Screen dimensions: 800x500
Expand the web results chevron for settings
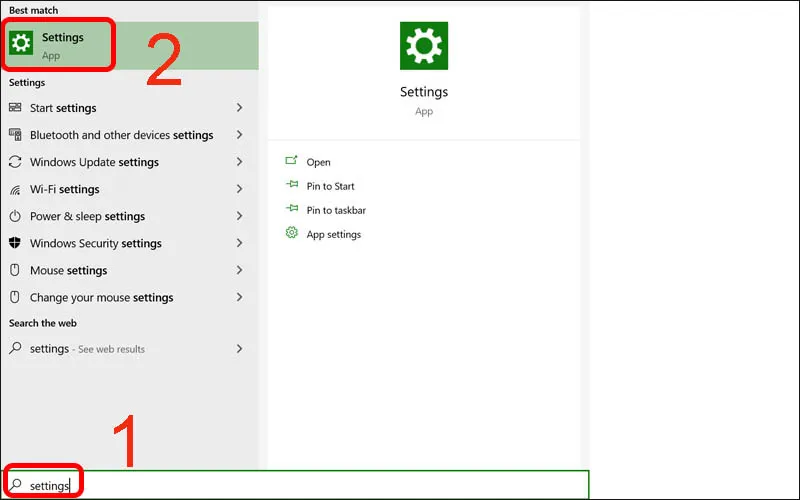coord(239,348)
